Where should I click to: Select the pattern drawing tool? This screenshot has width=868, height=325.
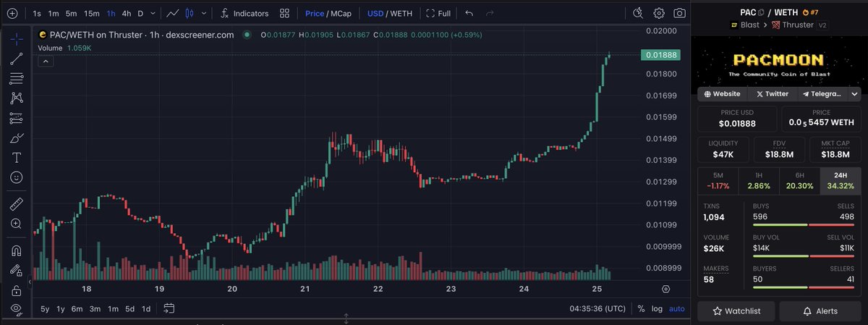(x=16, y=98)
